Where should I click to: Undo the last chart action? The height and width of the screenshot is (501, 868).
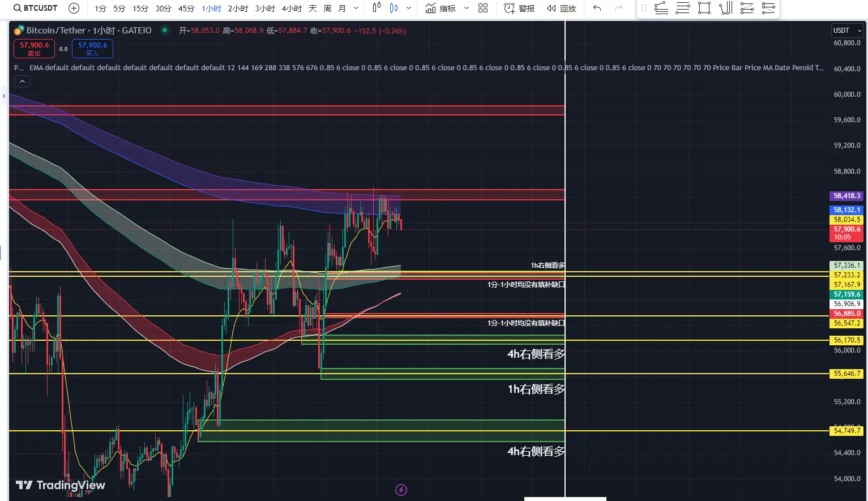click(597, 8)
